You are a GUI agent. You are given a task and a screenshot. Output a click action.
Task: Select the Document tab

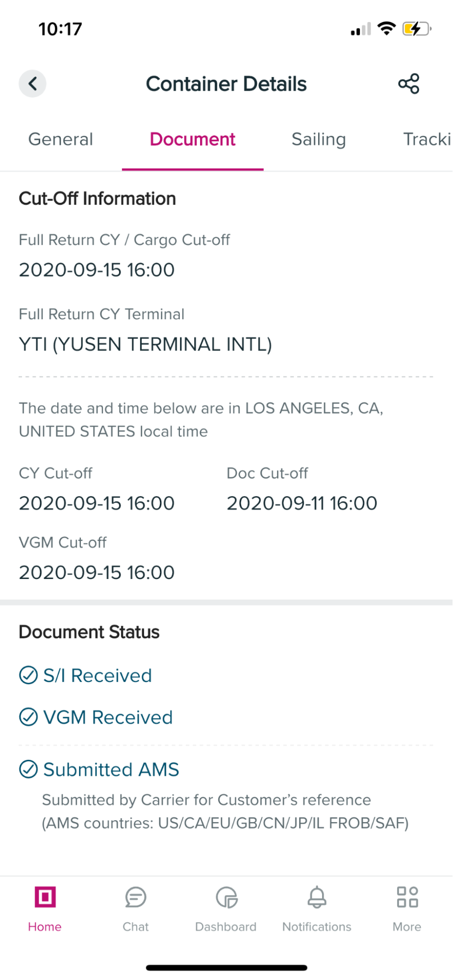[193, 139]
